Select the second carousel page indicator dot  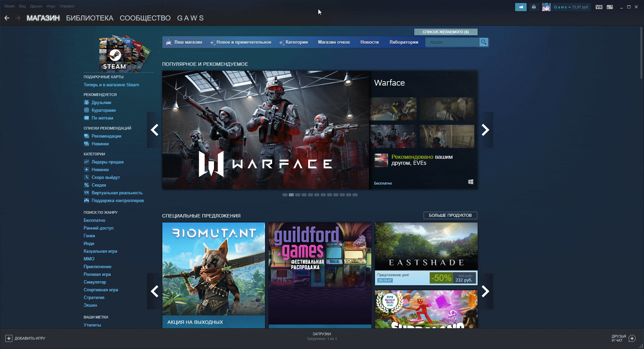[291, 195]
